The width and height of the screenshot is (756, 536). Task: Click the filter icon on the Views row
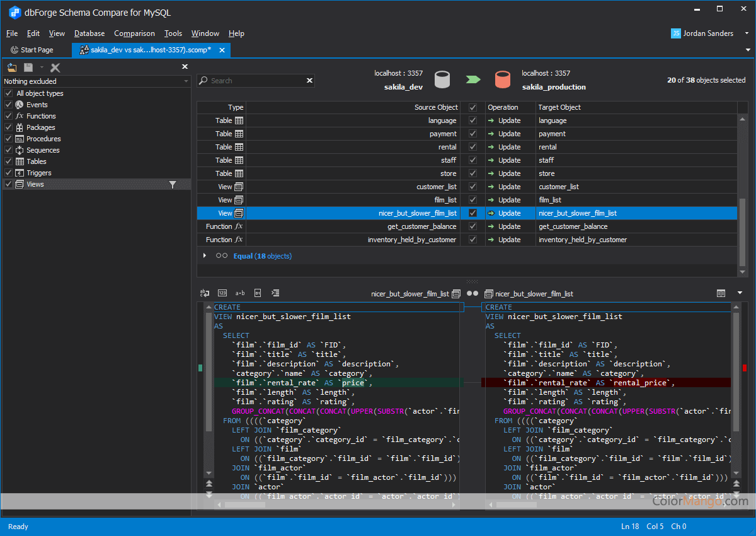coord(171,184)
